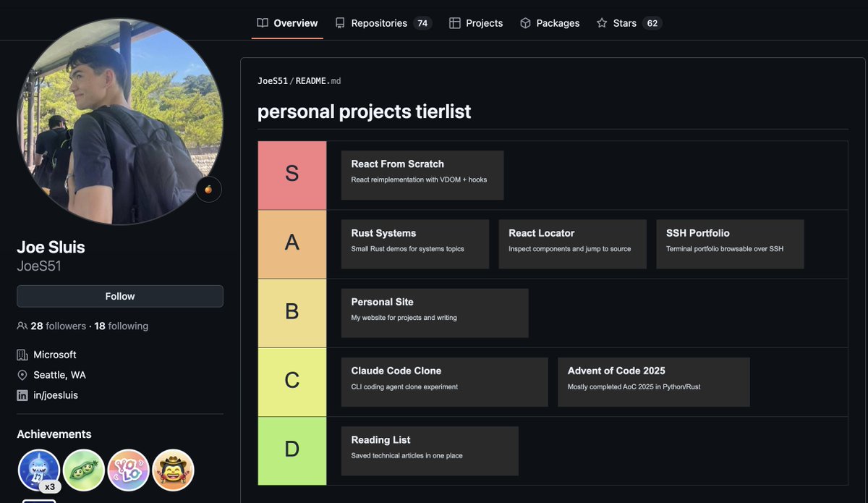Click the 'Microsoft' company text
This screenshot has width=868, height=503.
pos(55,355)
